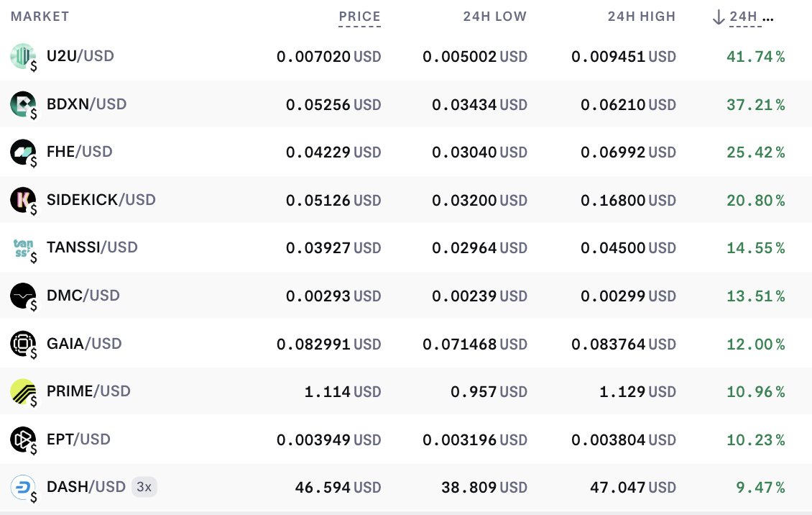This screenshot has width=812, height=515.
Task: Click the FHE coin logo
Action: coord(20,152)
